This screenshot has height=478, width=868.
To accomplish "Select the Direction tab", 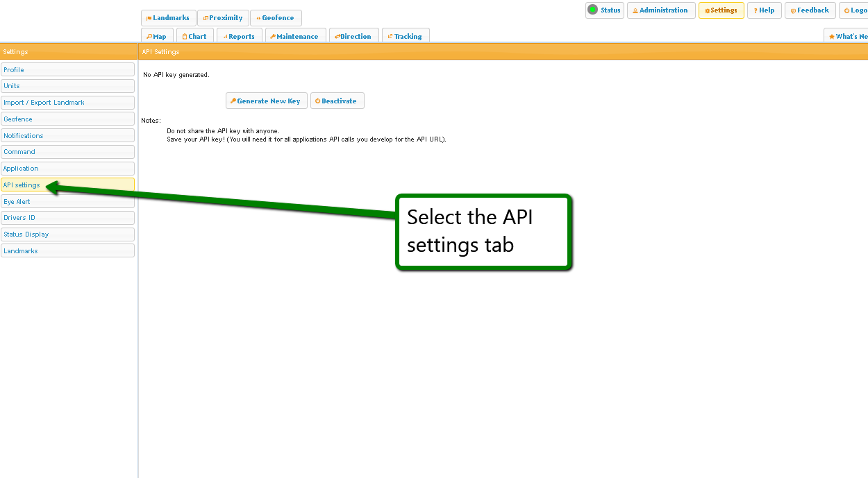I will (x=353, y=36).
